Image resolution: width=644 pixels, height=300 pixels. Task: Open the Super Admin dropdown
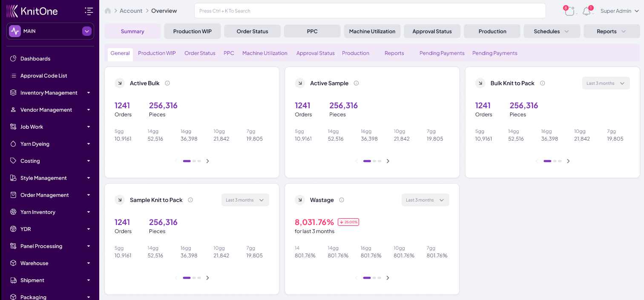619,11
